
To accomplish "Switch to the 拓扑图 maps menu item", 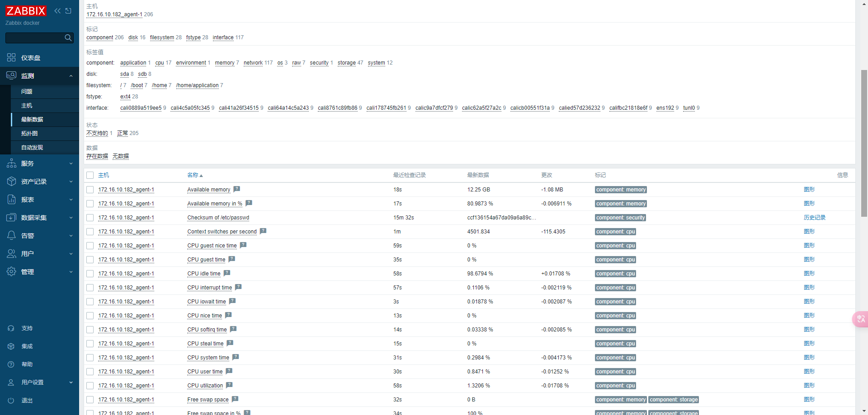I will coord(29,133).
